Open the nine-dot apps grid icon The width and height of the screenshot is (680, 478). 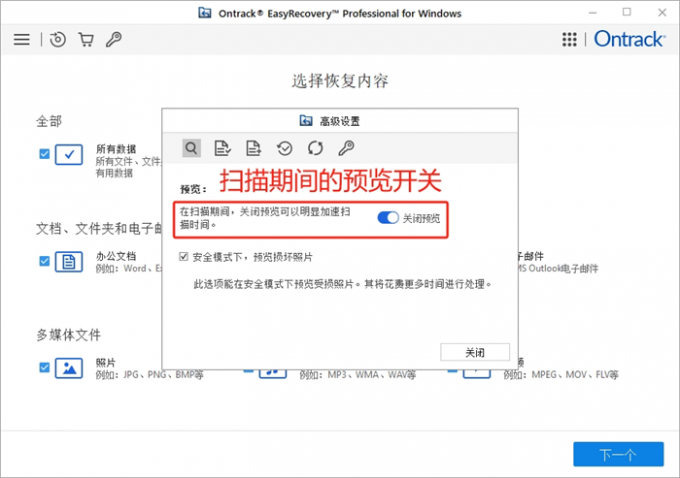tap(569, 39)
